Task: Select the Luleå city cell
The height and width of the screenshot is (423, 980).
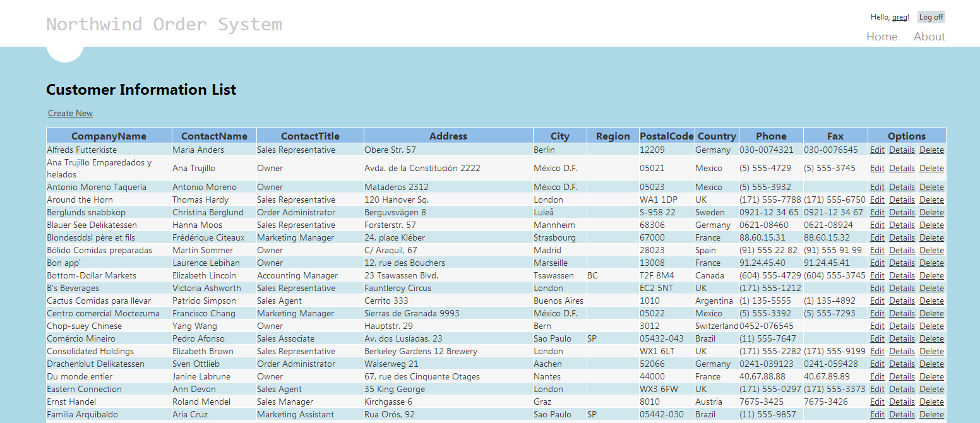Action: [x=560, y=212]
